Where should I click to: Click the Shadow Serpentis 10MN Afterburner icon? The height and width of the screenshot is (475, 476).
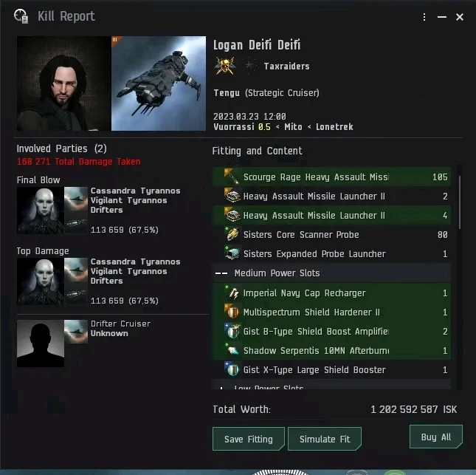pos(232,350)
